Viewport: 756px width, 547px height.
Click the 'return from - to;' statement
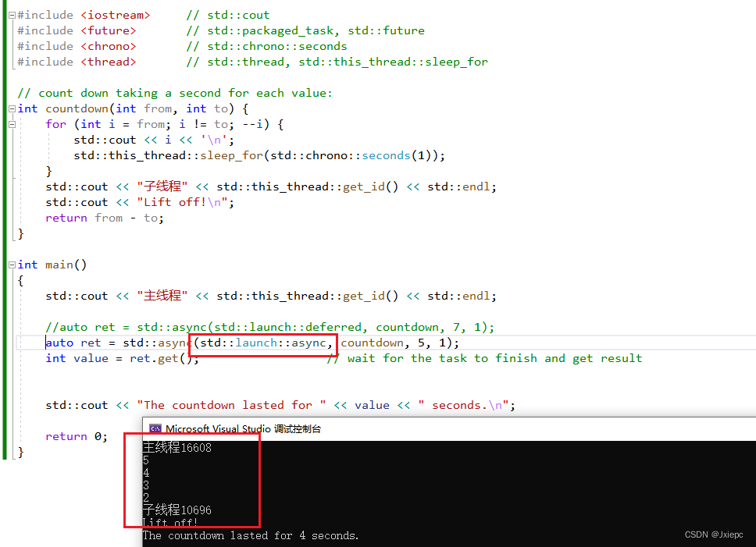point(105,218)
